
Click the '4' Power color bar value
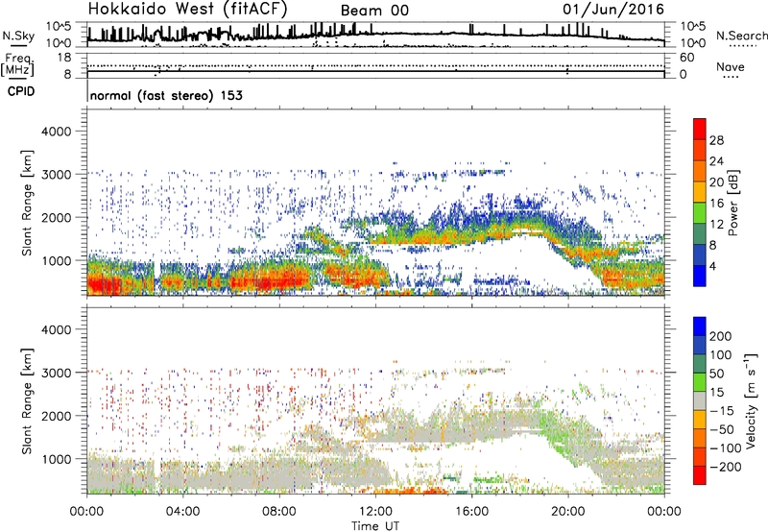[x=712, y=266]
